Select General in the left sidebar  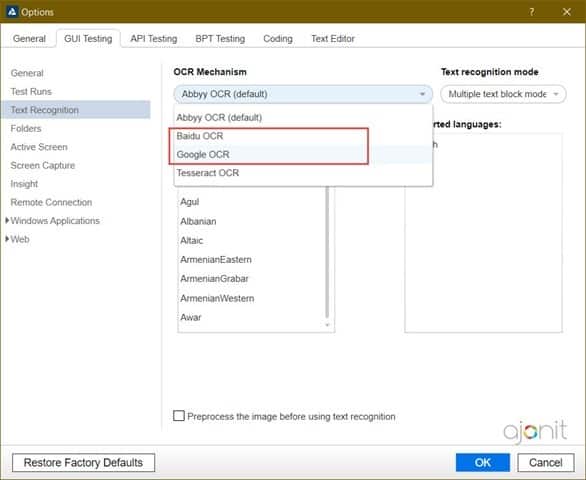coord(27,73)
